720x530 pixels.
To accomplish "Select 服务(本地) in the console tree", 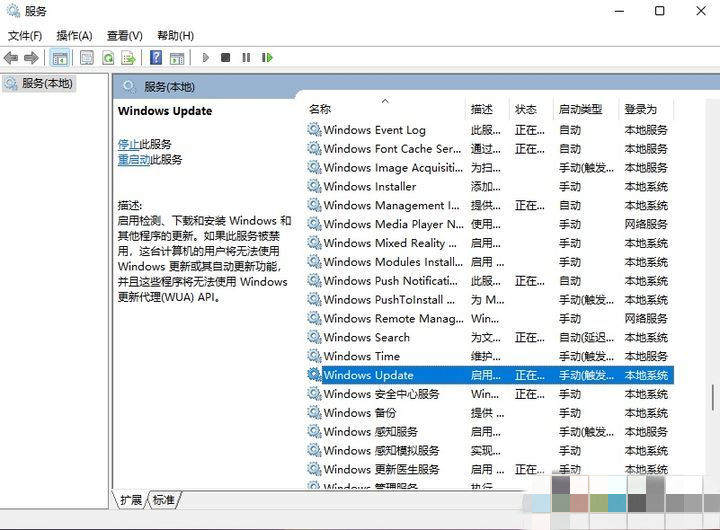I will (47, 84).
